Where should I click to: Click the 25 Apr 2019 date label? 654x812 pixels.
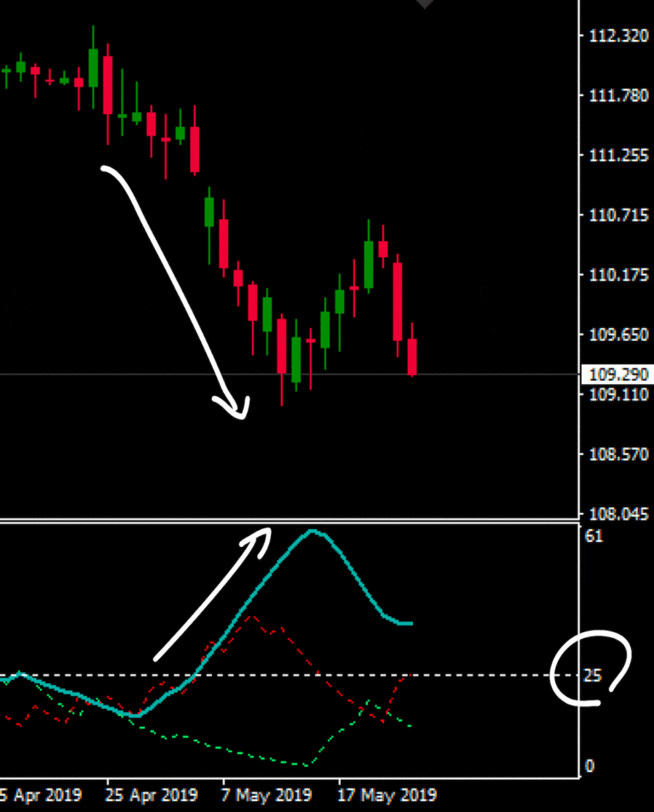(152, 795)
